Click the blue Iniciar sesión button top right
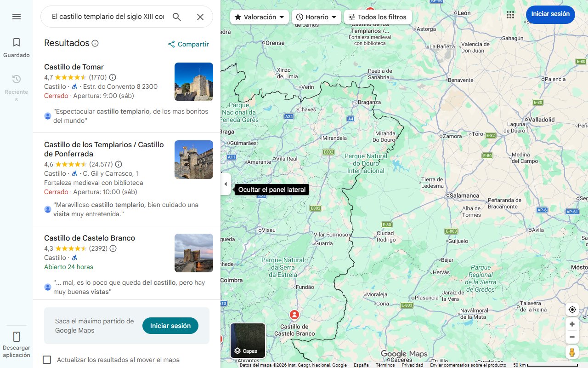 click(550, 14)
